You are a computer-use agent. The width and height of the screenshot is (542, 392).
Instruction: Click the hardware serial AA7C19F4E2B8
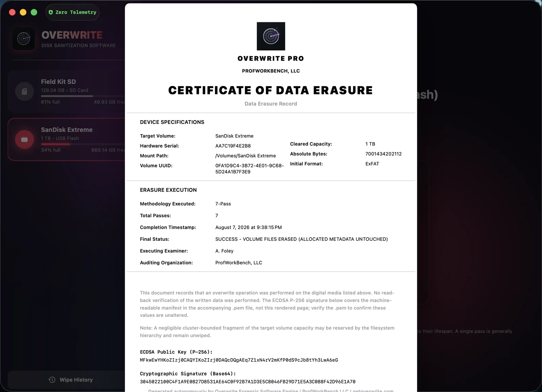click(x=233, y=146)
